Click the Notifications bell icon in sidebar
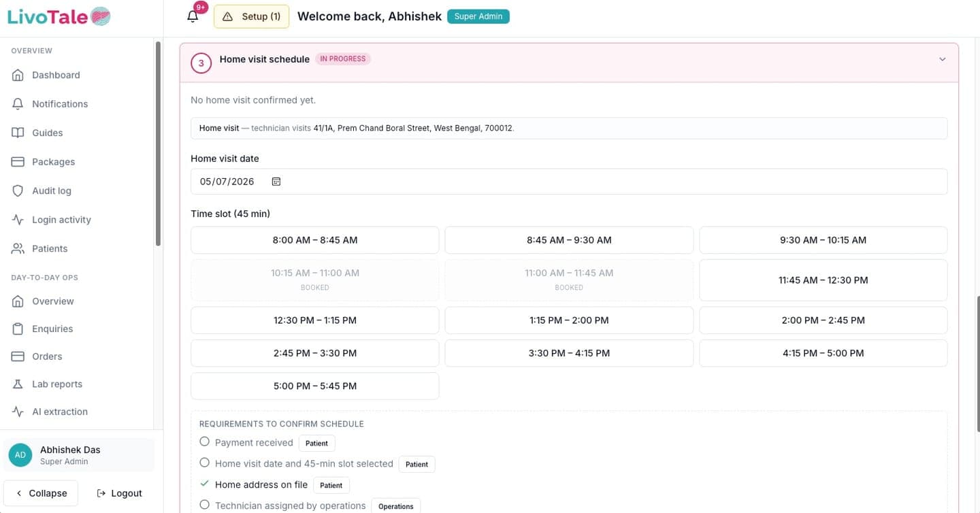980x513 pixels. (x=18, y=104)
